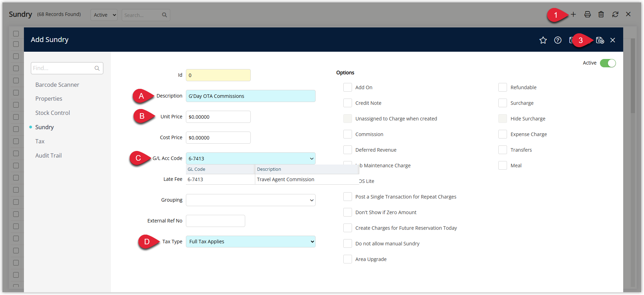
Task: Select Sundry in the side menu
Action: [44, 127]
